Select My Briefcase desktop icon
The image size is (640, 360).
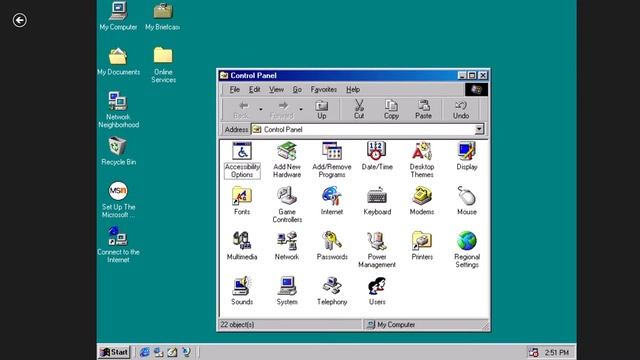(162, 16)
